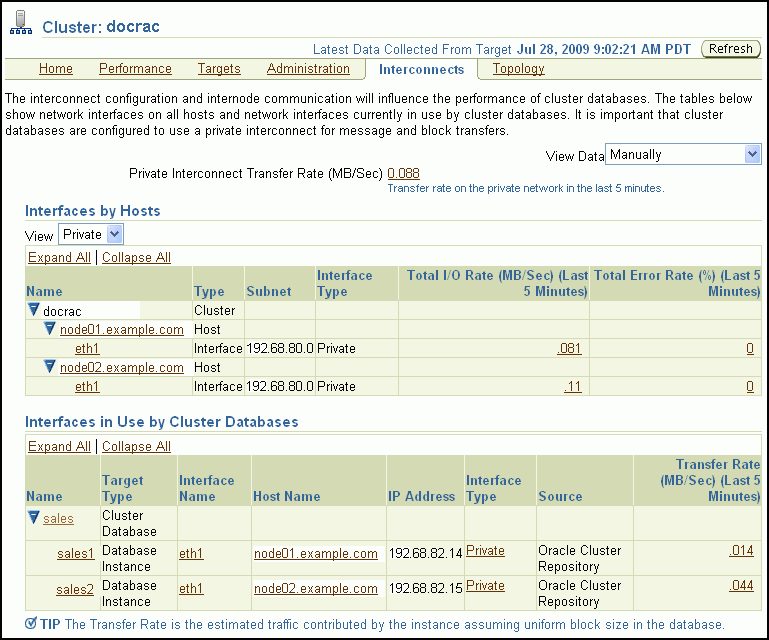Screen dimensions: 769x640
Task: Open the sales2 Private interface type link
Action: tap(485, 586)
